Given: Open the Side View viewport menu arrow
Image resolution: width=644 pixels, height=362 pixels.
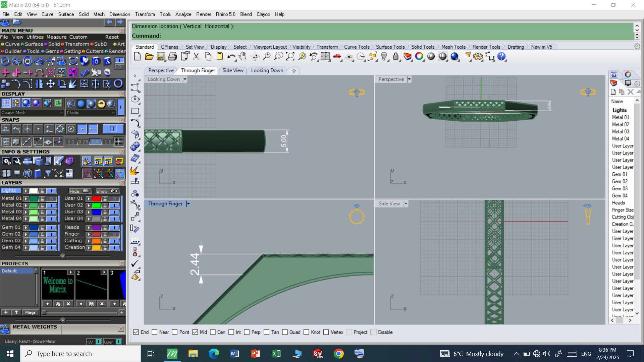Looking at the screenshot, I should (406, 204).
